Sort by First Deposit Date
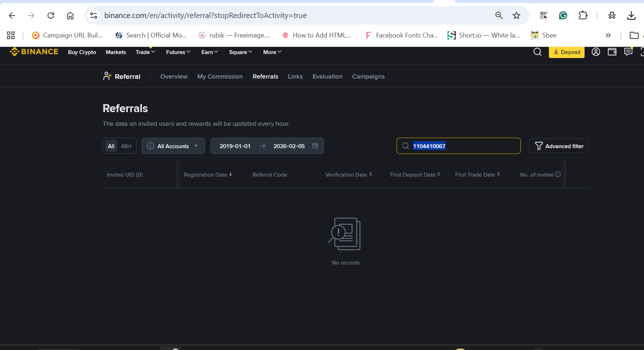This screenshot has width=644, height=350. tap(415, 174)
